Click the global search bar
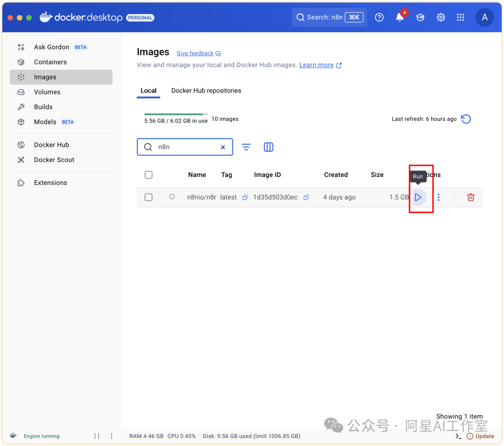This screenshot has width=504, height=446. [x=329, y=17]
